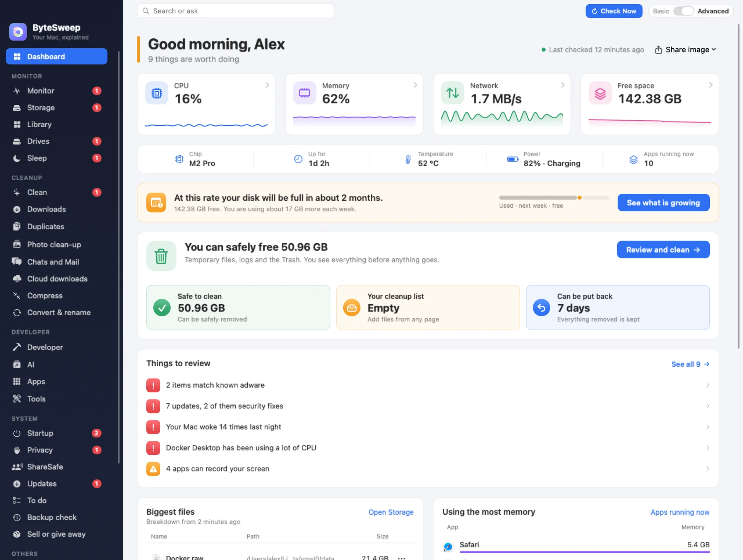Open the Open Storage link
Viewport: 743px width, 560px height.
click(391, 512)
